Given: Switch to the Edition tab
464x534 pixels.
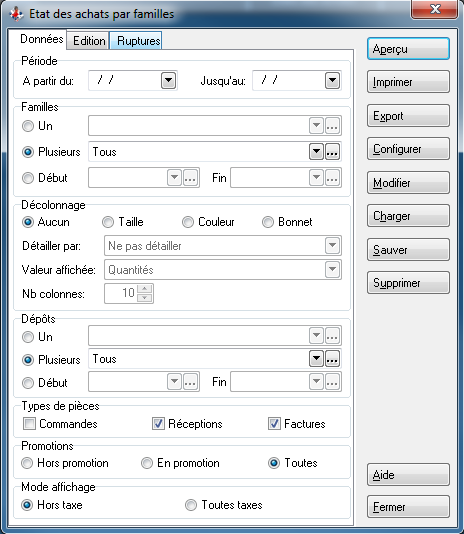Looking at the screenshot, I should pyautogui.click(x=89, y=41).
